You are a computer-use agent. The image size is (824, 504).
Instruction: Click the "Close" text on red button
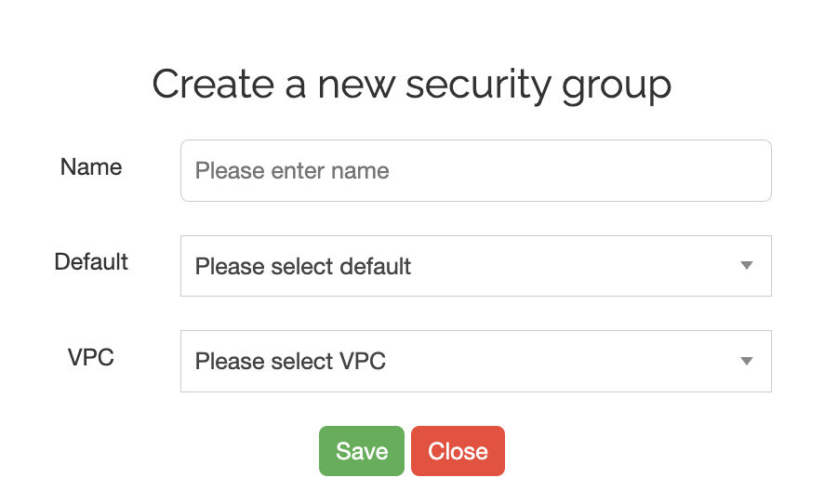458,451
